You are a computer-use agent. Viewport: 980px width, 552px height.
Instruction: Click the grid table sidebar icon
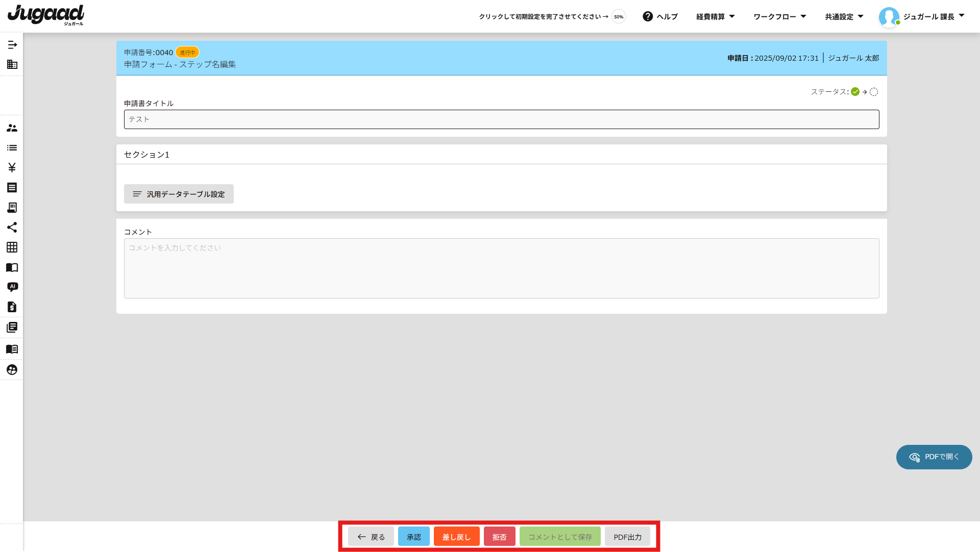click(12, 247)
